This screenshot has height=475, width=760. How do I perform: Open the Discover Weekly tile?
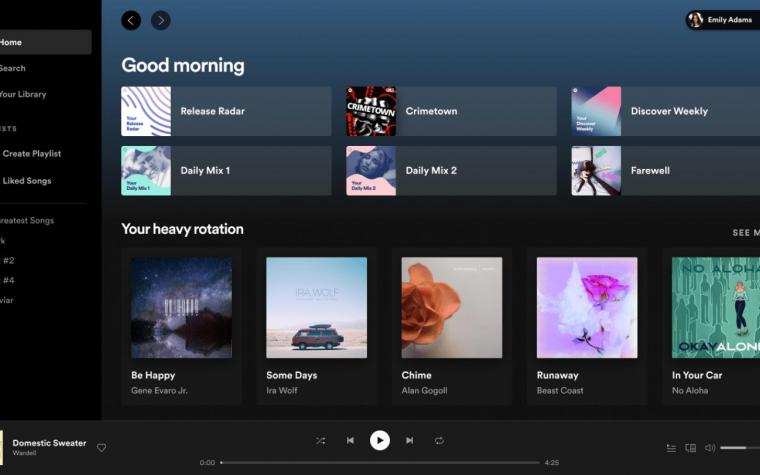(x=665, y=111)
